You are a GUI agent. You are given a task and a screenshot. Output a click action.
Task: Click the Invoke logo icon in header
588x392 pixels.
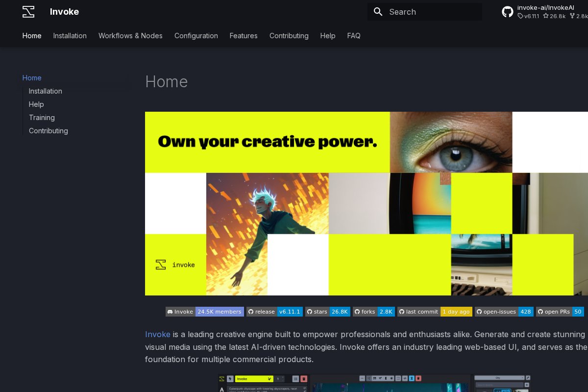click(x=28, y=12)
